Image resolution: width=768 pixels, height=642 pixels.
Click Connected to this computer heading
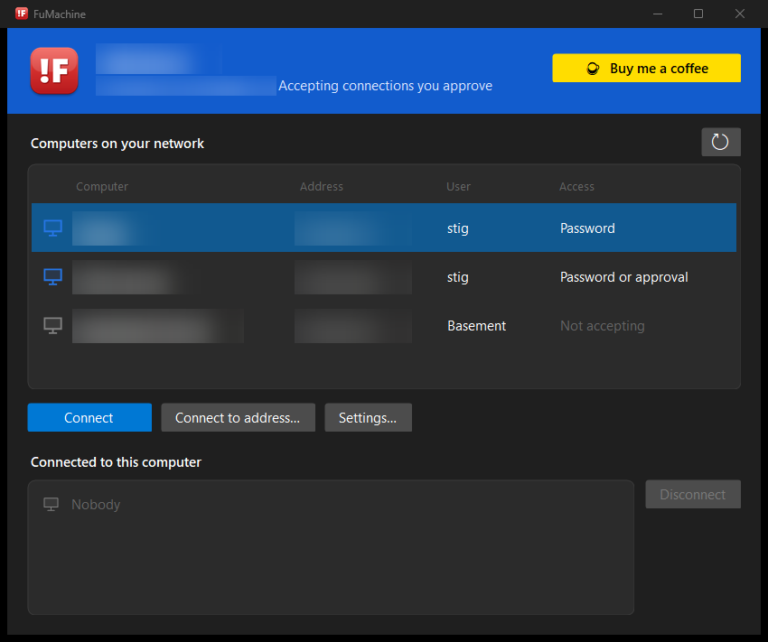click(116, 462)
